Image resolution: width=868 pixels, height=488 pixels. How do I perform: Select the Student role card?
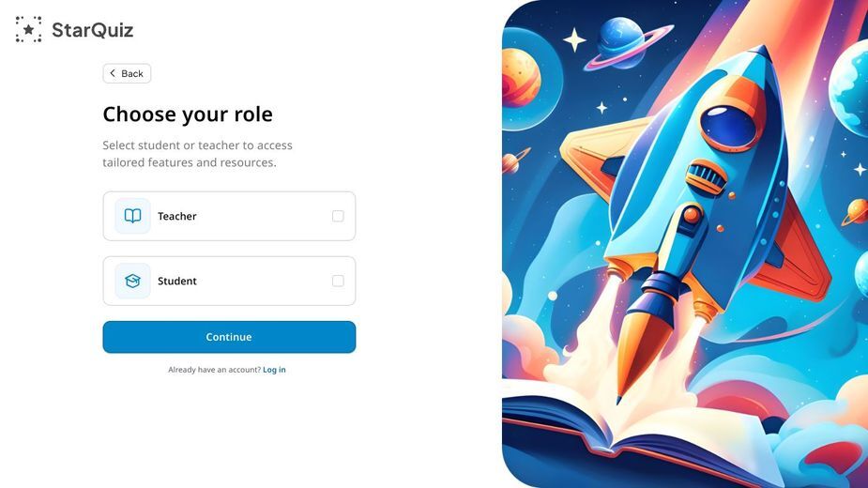pos(229,281)
